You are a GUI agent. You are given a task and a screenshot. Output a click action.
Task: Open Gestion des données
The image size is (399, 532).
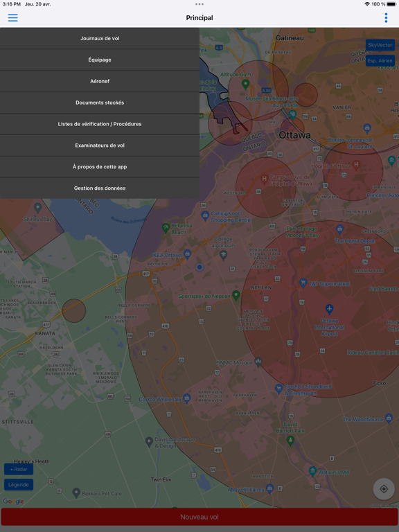click(x=100, y=188)
